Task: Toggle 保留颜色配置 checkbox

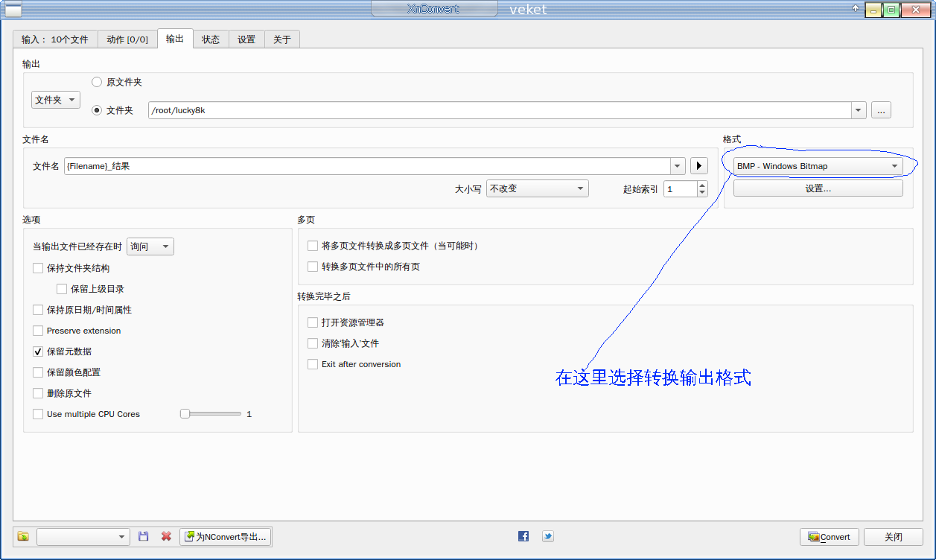Action: click(38, 372)
